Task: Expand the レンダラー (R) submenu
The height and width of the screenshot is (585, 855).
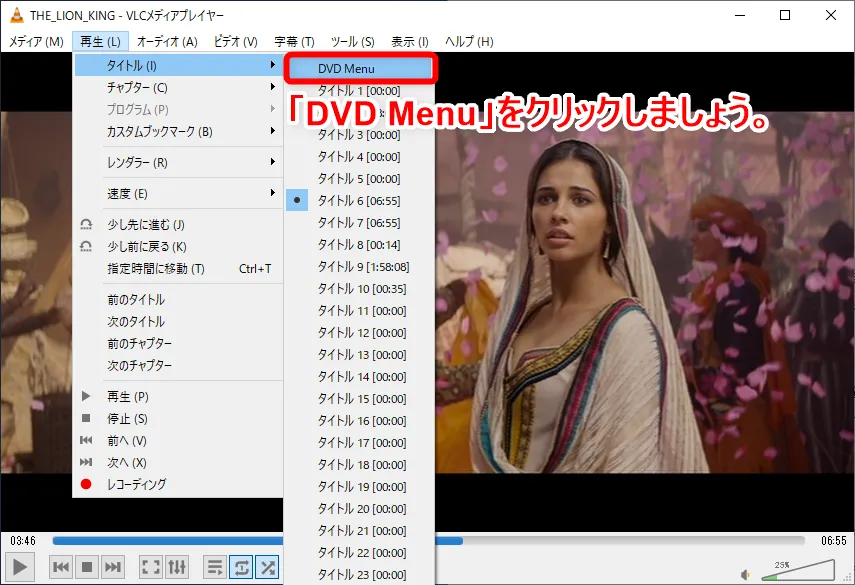Action: (178, 162)
